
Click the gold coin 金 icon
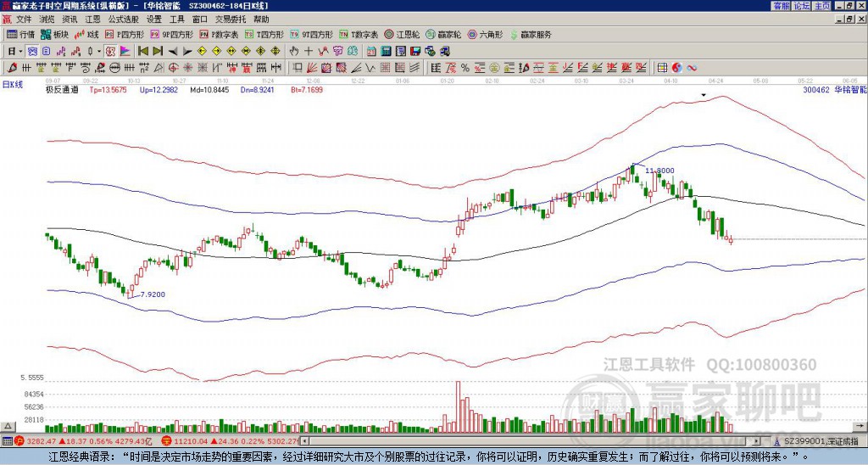(494, 68)
